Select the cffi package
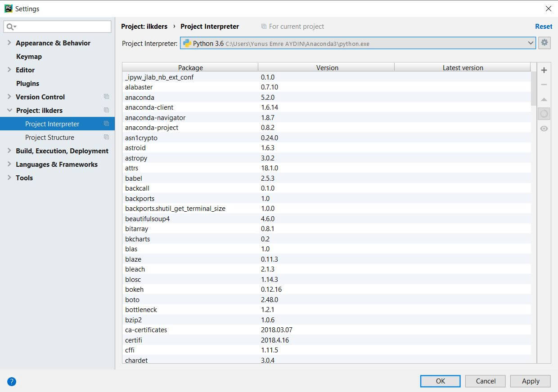 click(x=327, y=350)
